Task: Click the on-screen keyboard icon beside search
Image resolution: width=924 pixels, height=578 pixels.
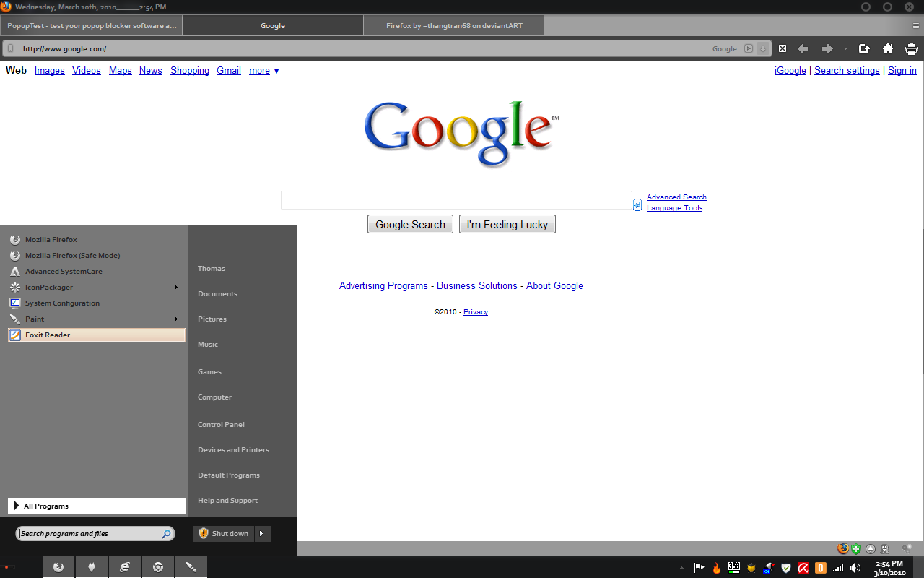Action: [x=637, y=204]
